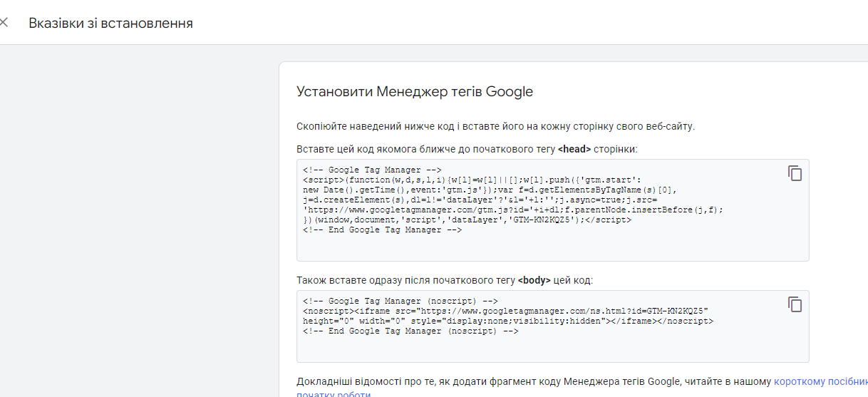Click the iframe src line with ns.html
The height and width of the screenshot is (397, 868).
click(505, 311)
